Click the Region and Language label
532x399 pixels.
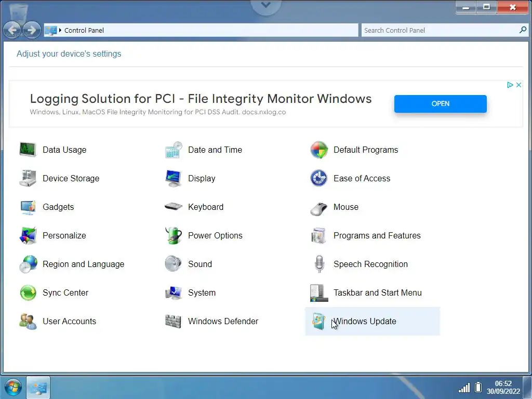pyautogui.click(x=84, y=264)
